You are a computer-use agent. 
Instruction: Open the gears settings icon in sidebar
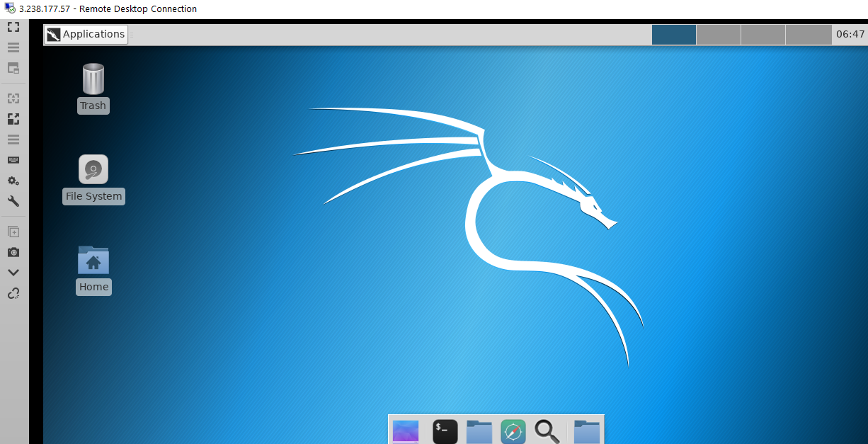tap(13, 181)
